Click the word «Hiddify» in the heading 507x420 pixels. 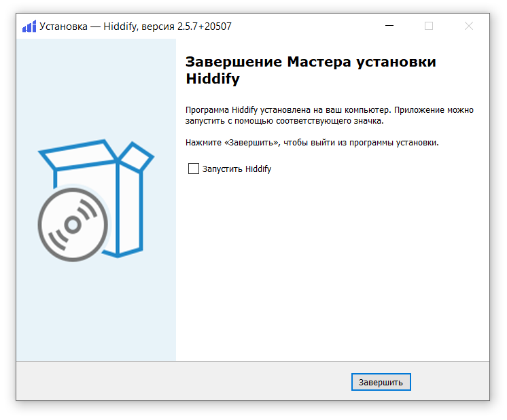pos(212,79)
